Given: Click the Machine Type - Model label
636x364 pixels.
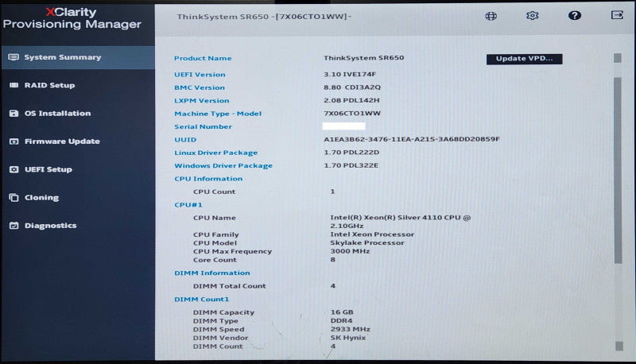Looking at the screenshot, I should [x=218, y=114].
